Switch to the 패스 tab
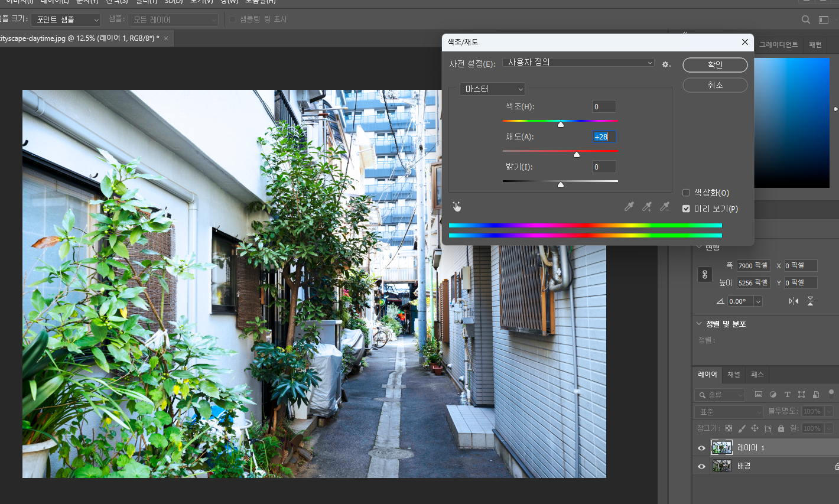Image resolution: width=839 pixels, height=504 pixels. pyautogui.click(x=757, y=375)
